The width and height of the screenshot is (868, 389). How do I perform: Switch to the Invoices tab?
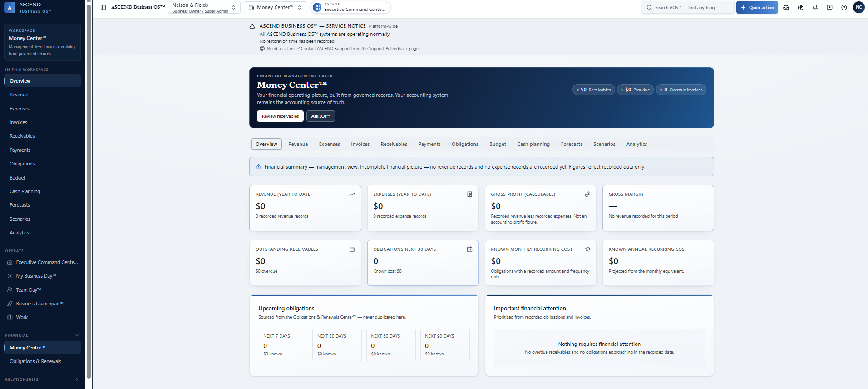(360, 144)
